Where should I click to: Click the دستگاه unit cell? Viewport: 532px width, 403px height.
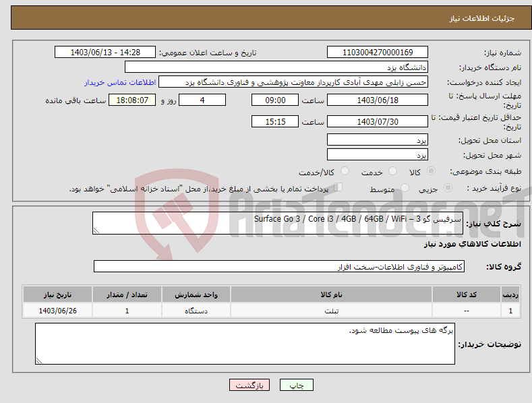click(x=196, y=311)
